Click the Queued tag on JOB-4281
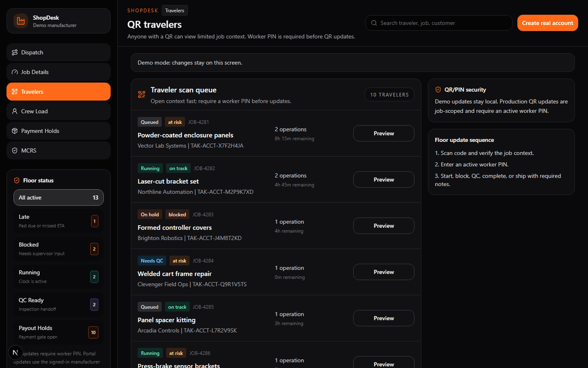Image resolution: width=588 pixels, height=368 pixels. (x=149, y=122)
